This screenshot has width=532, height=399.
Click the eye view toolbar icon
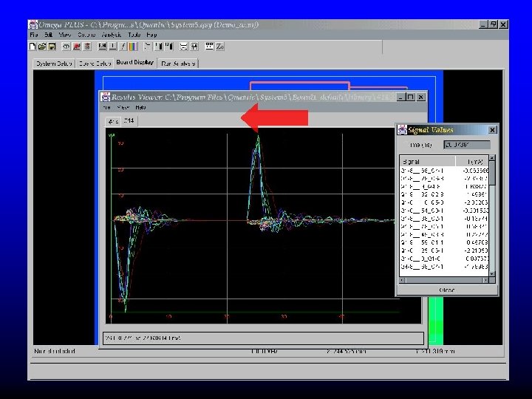pos(66,46)
